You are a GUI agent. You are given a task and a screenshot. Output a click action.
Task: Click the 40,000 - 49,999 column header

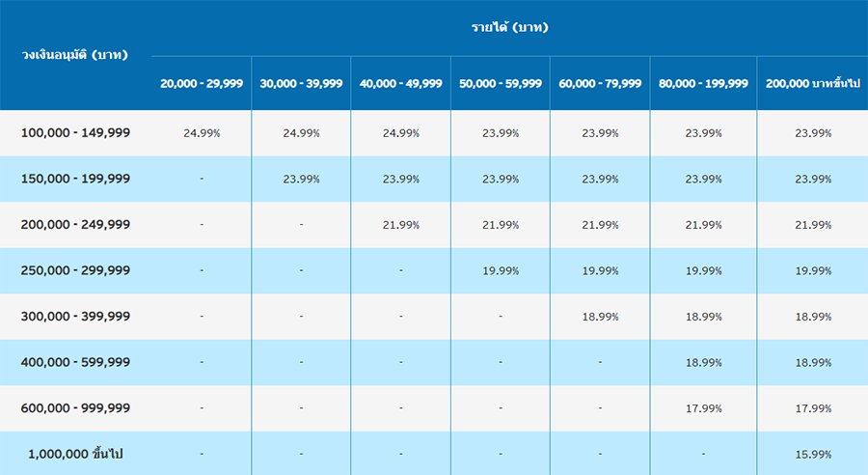(400, 84)
